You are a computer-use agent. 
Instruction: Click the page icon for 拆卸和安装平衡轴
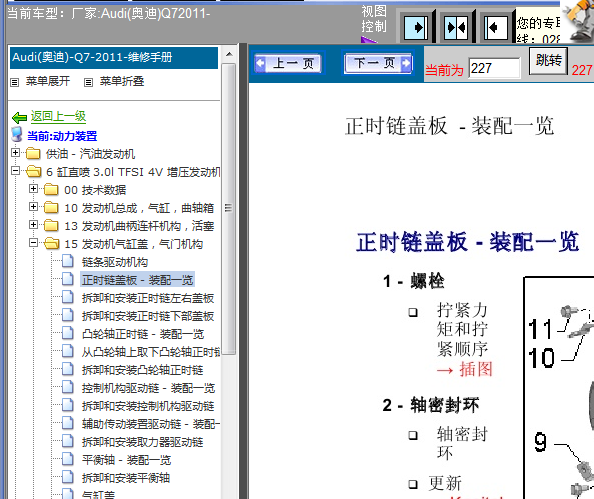pos(68,477)
